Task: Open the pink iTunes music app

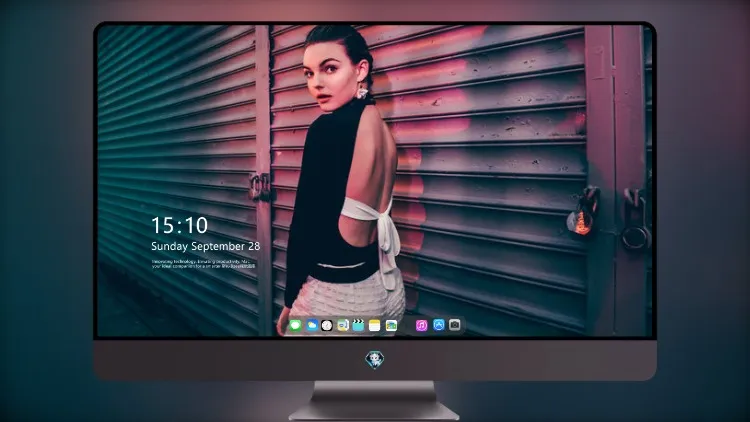Action: [421, 325]
